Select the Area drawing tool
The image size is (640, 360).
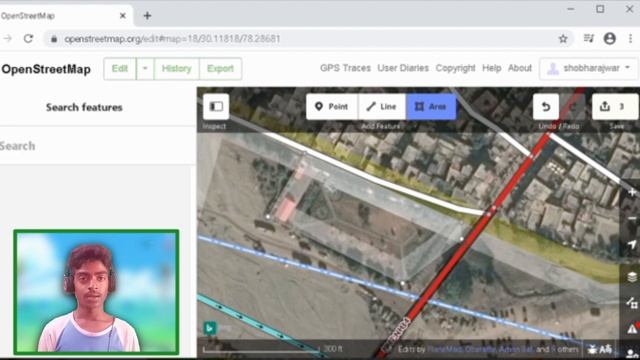click(431, 107)
